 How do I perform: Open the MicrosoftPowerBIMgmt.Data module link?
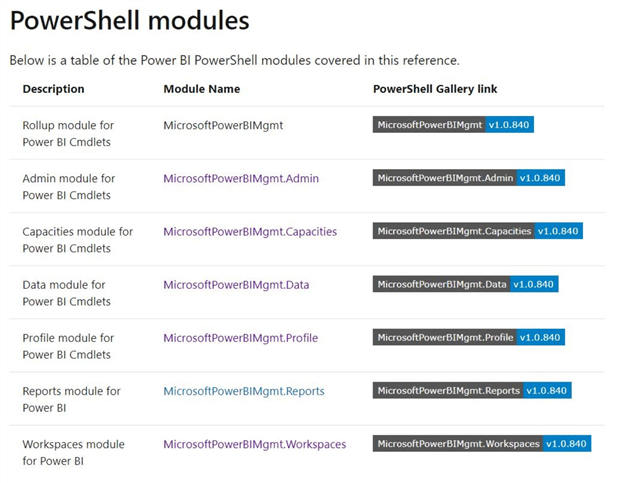click(236, 285)
